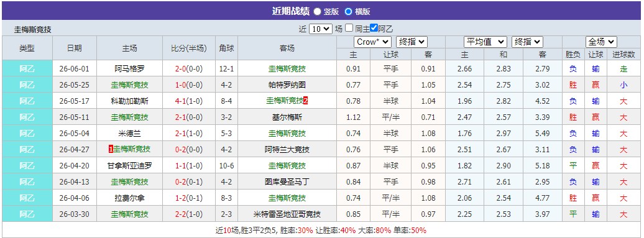Open the 平均值 dropdown

tap(485, 42)
